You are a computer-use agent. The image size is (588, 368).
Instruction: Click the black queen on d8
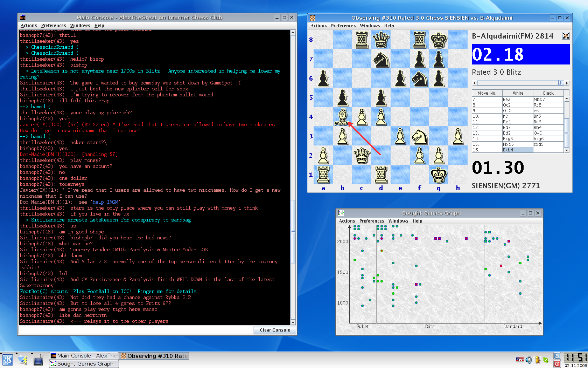point(381,40)
